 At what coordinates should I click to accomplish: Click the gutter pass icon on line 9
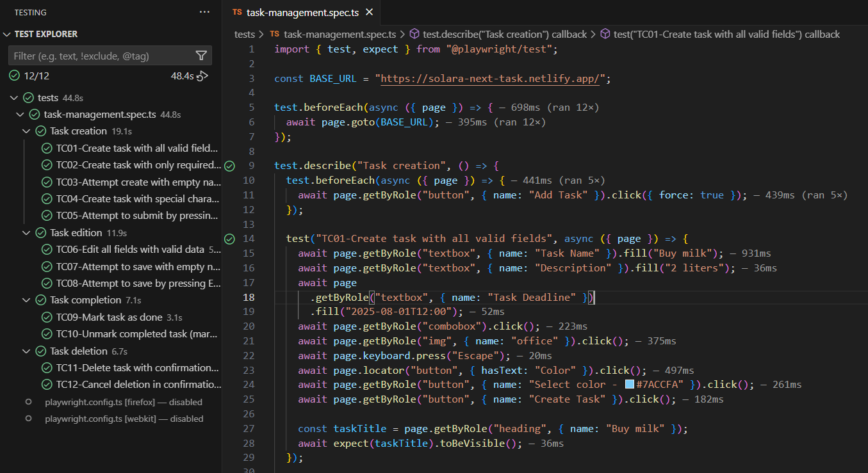[x=230, y=166]
